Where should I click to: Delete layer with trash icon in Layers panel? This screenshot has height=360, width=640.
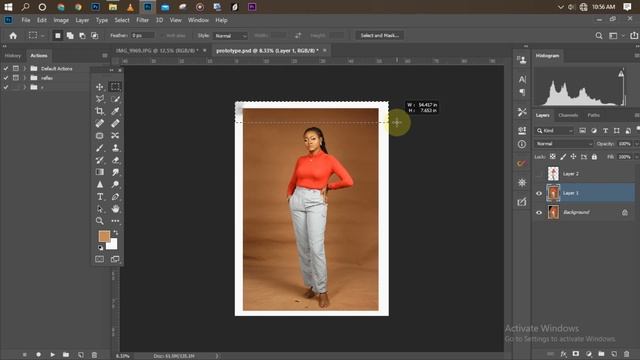[627, 354]
